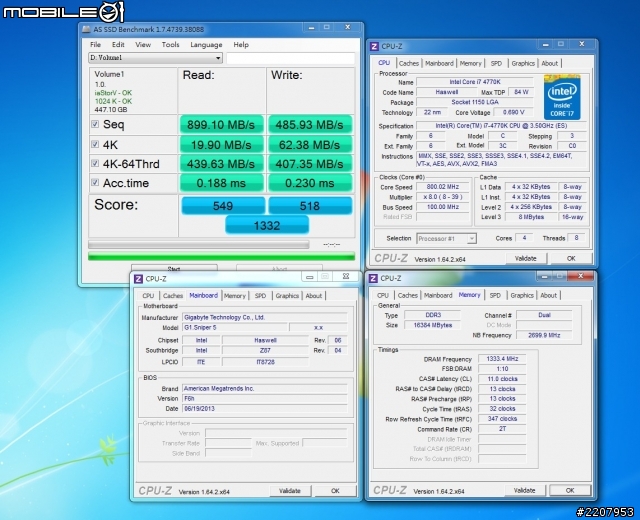The image size is (640, 520).
Task: Click the 4K read result 19.90 MB/s
Action: [221, 144]
